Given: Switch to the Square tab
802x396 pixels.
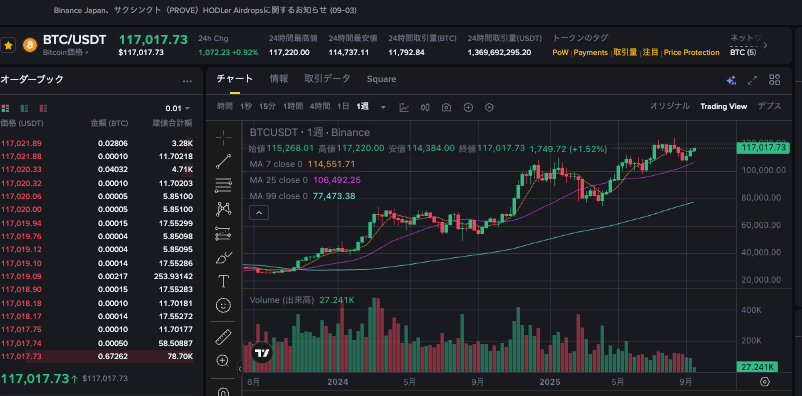Looking at the screenshot, I should (381, 79).
